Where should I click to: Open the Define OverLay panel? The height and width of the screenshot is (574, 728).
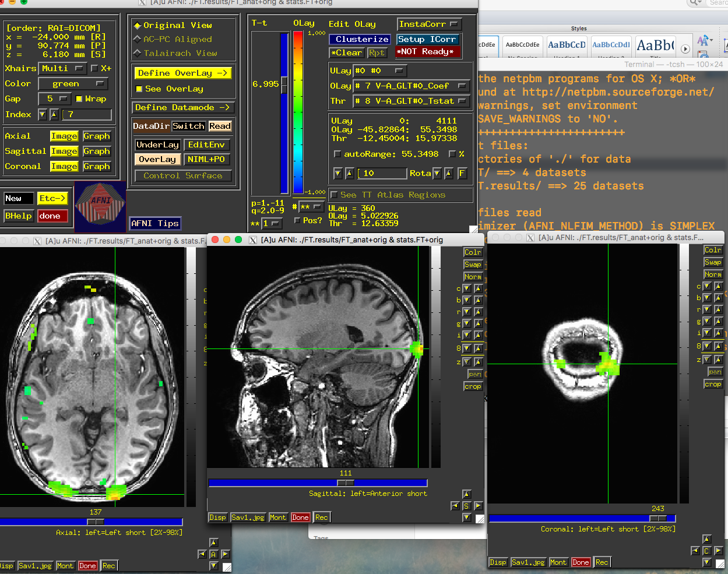(183, 73)
